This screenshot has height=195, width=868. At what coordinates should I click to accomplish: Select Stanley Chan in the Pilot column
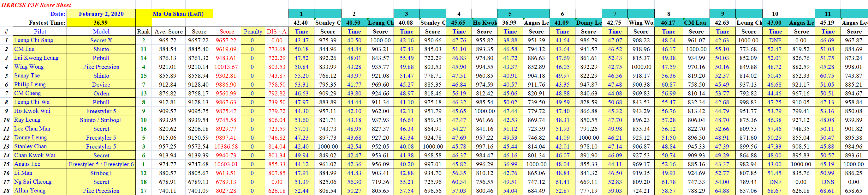tap(30, 146)
